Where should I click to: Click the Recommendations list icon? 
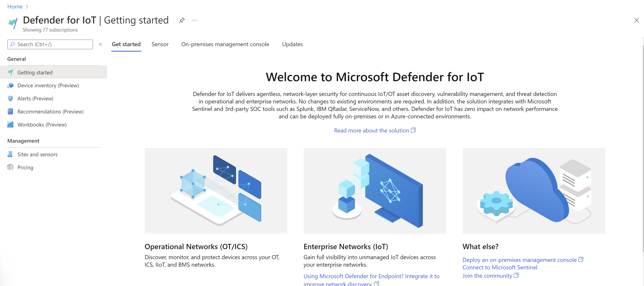(x=10, y=112)
